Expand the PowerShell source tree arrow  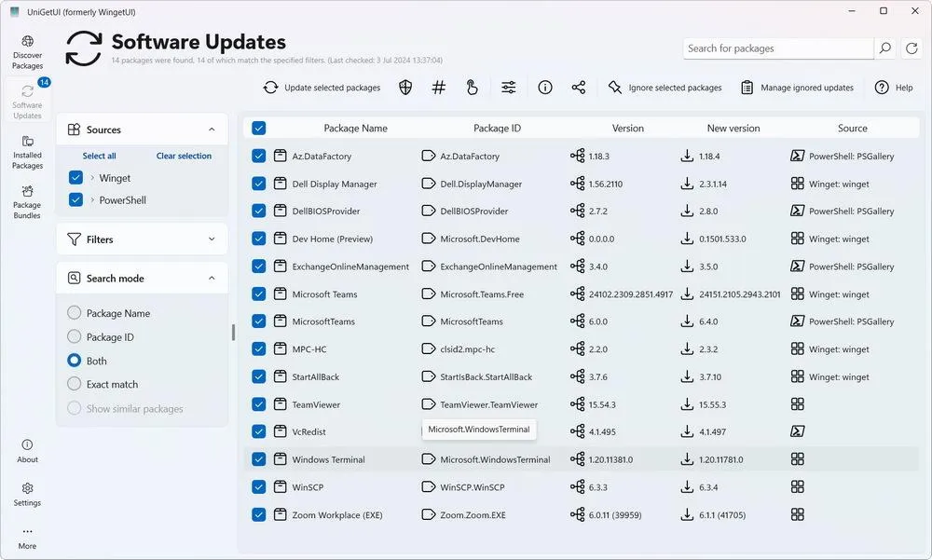[x=92, y=199]
